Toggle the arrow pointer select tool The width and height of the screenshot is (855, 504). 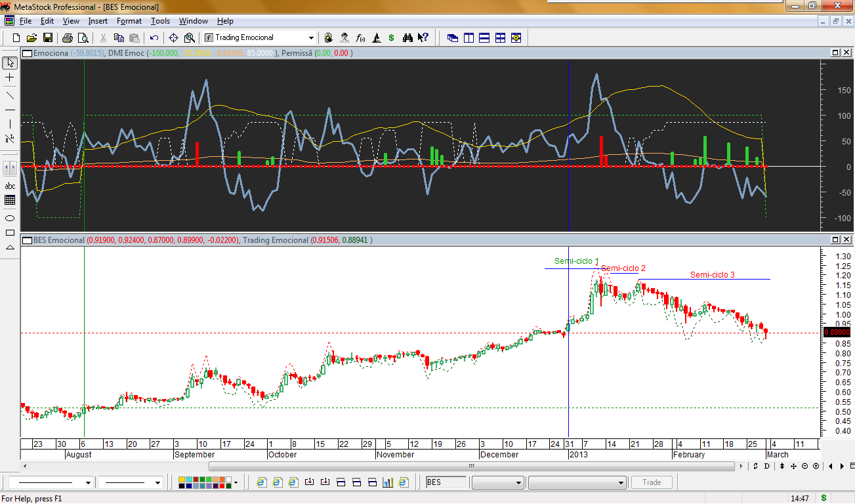tap(10, 63)
